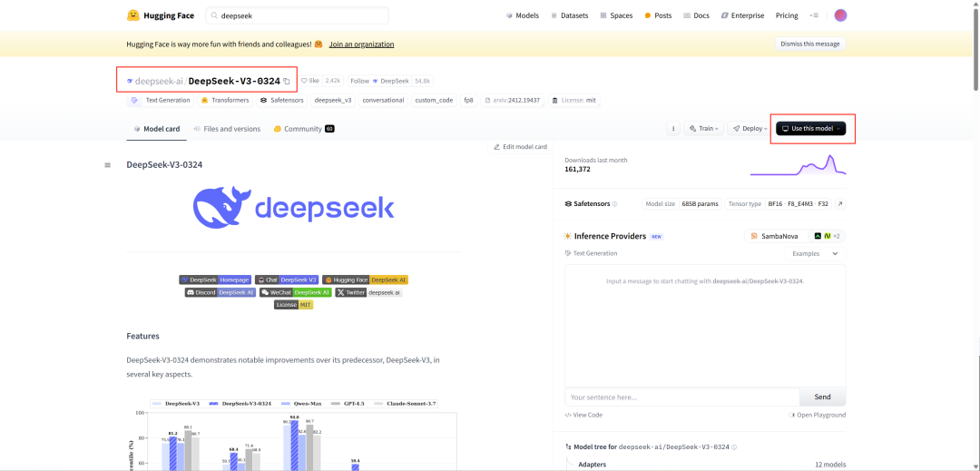Open the three-dot more options button
The width and height of the screenshot is (980, 471).
[673, 129]
